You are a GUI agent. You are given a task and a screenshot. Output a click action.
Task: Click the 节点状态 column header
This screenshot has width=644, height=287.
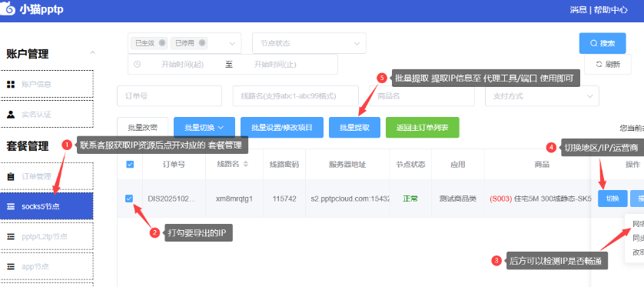pos(410,165)
